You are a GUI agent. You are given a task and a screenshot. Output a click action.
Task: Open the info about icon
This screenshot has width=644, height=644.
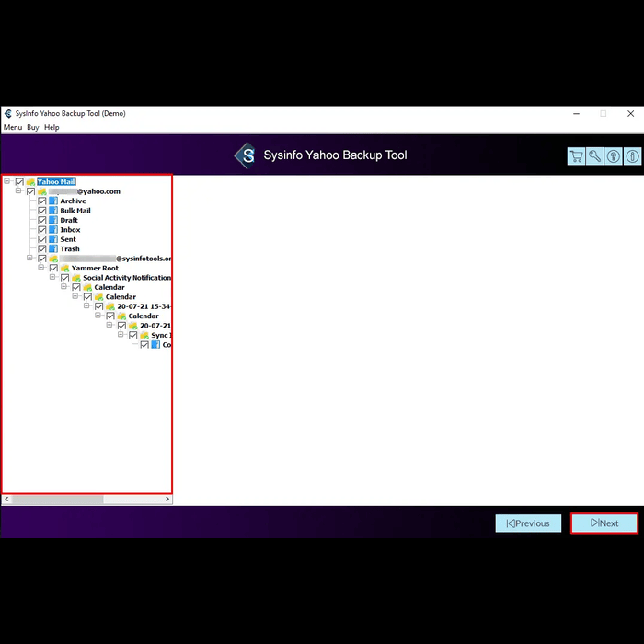point(632,156)
